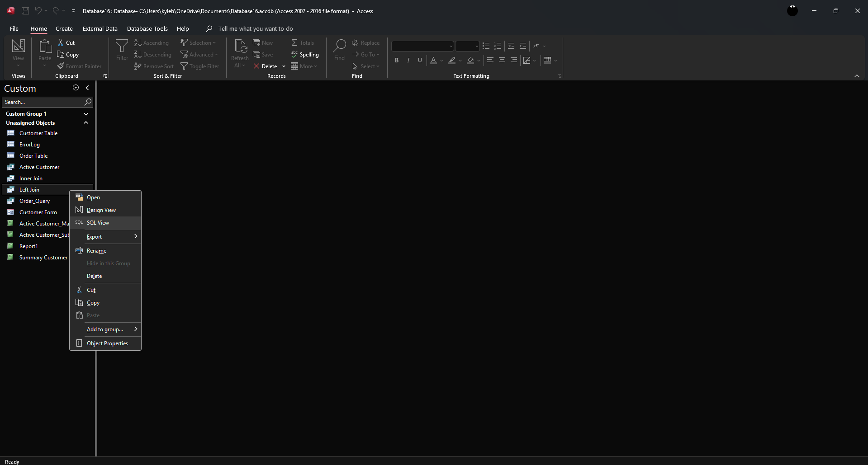
Task: Click the Tell me search field
Action: [x=256, y=28]
